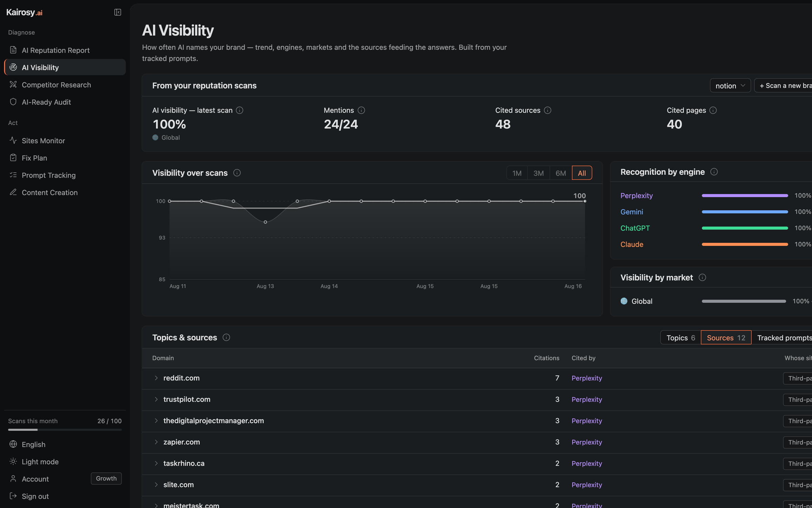
Task: Open AI-Ready Audit page
Action: pos(65,102)
